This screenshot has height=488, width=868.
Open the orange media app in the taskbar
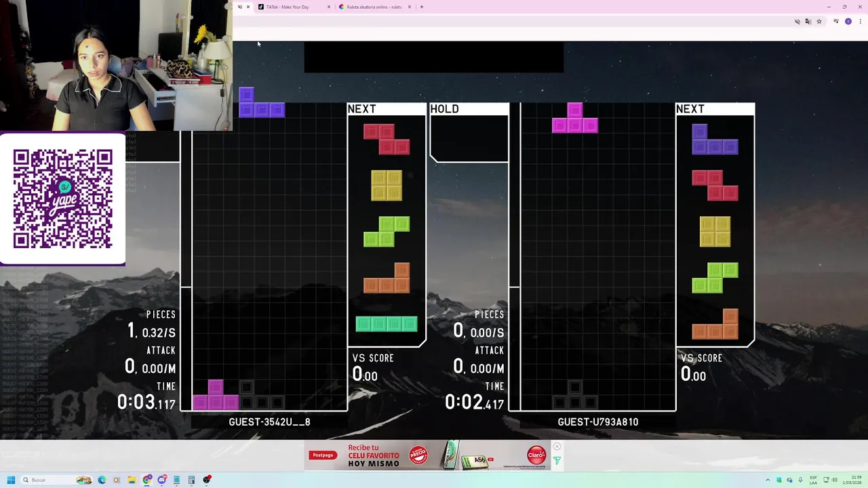(x=117, y=480)
